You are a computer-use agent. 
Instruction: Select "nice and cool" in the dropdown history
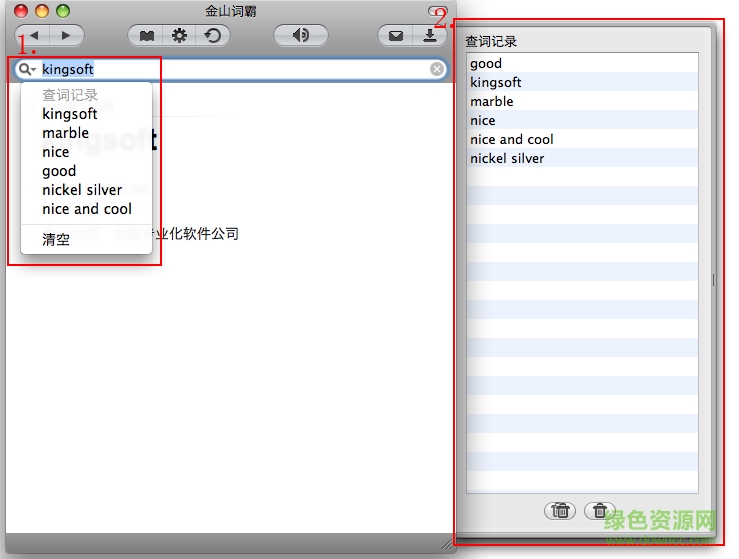coord(87,209)
